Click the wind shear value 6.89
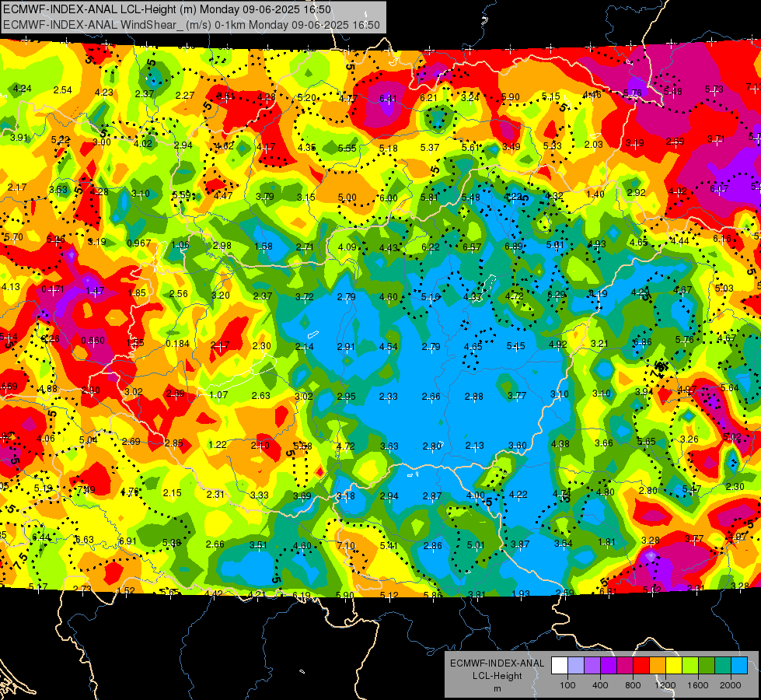Viewport: 761px width, 700px height. (x=514, y=247)
